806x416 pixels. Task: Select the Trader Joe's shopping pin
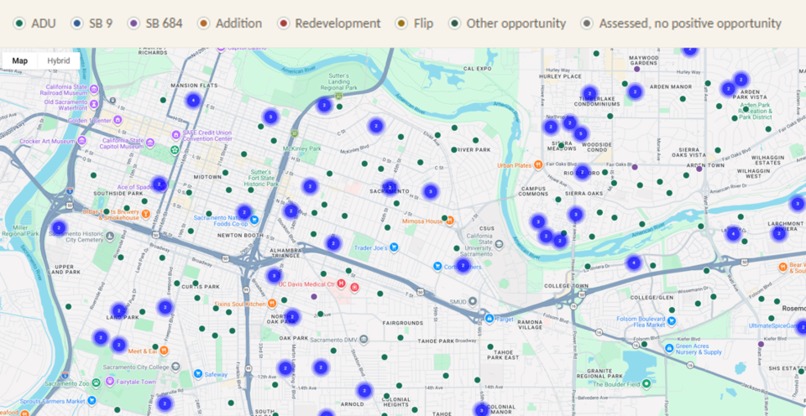pos(394,247)
